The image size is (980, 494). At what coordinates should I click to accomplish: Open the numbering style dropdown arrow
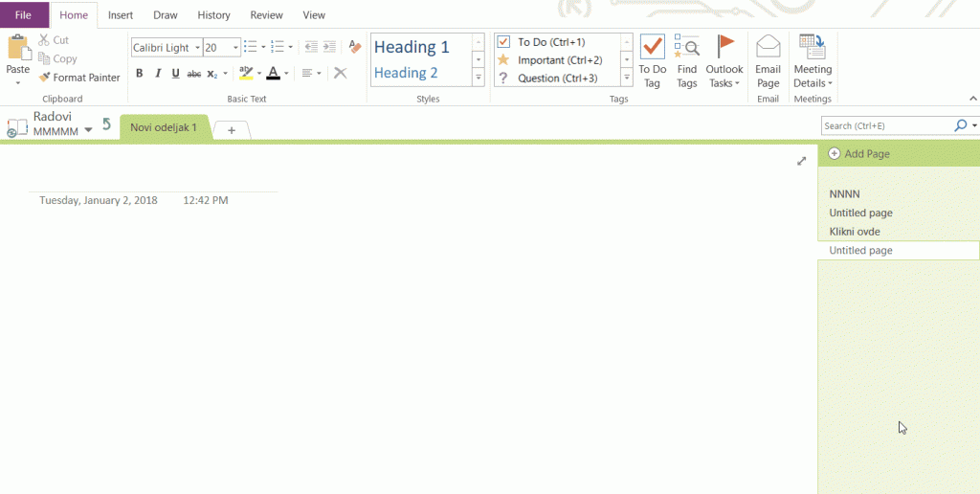pyautogui.click(x=291, y=47)
